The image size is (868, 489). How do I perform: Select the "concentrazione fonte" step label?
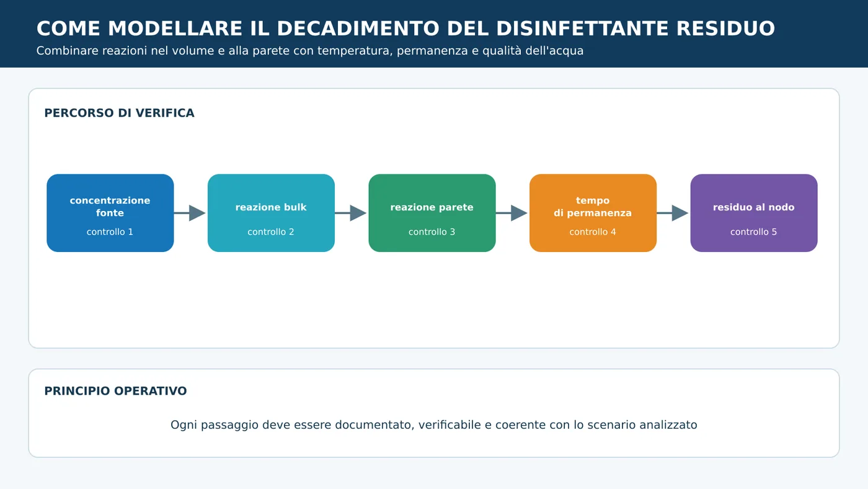click(110, 207)
